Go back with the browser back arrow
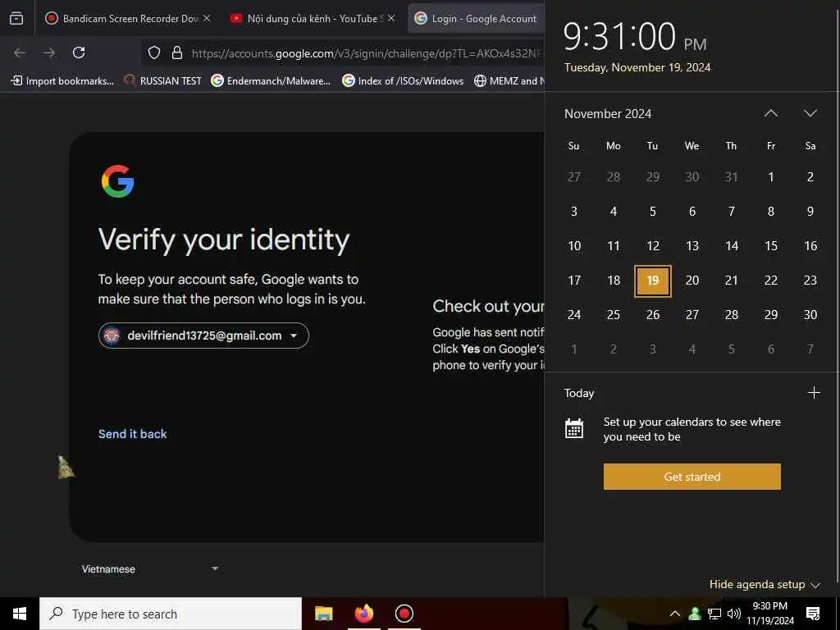Image resolution: width=840 pixels, height=630 pixels. point(20,52)
